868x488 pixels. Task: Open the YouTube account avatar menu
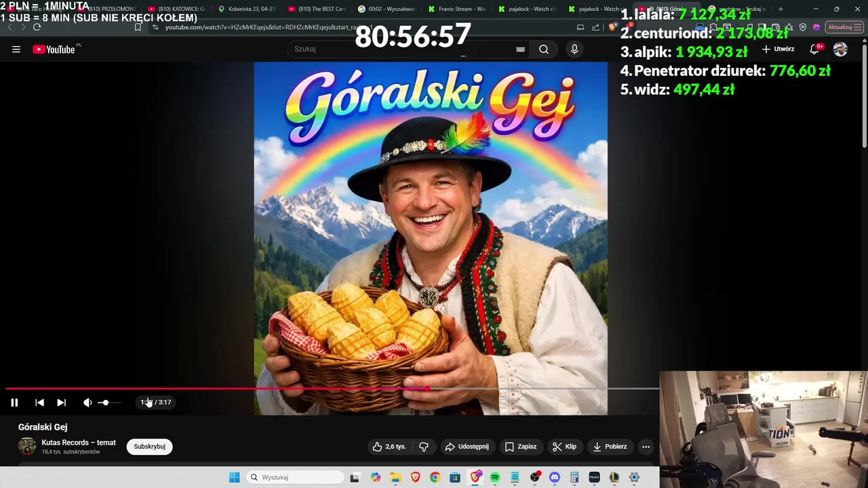[840, 49]
